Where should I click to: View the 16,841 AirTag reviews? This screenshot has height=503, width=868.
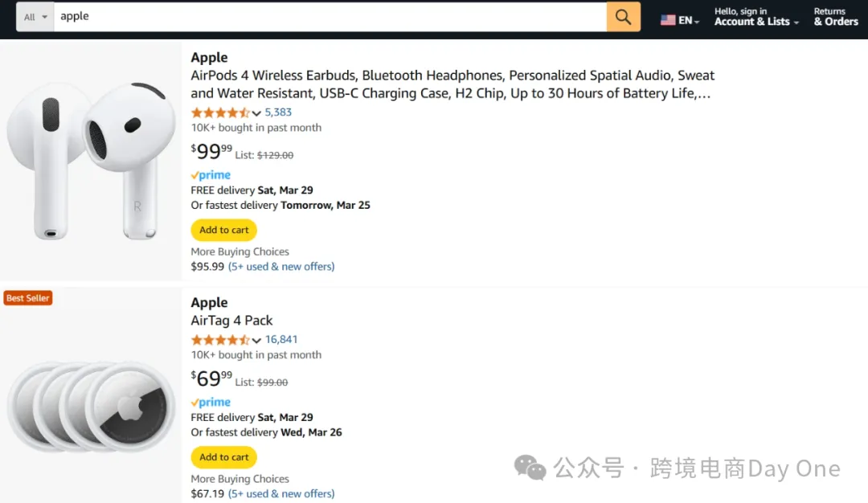281,339
